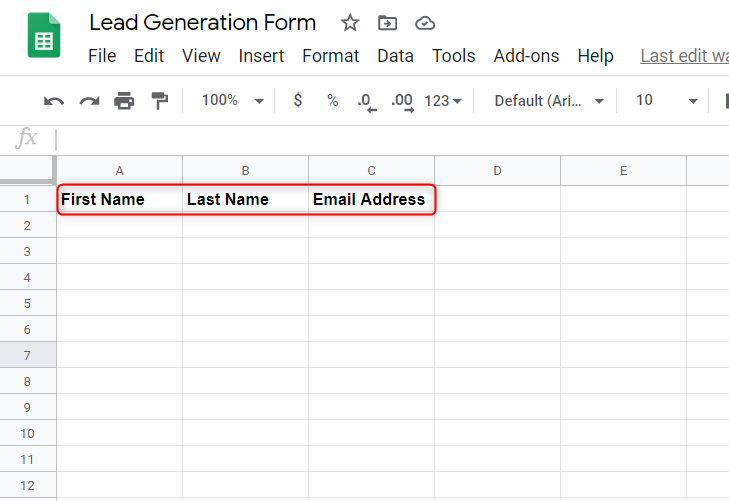This screenshot has height=501, width=729.
Task: Select the Email Address cell
Action: click(x=371, y=199)
